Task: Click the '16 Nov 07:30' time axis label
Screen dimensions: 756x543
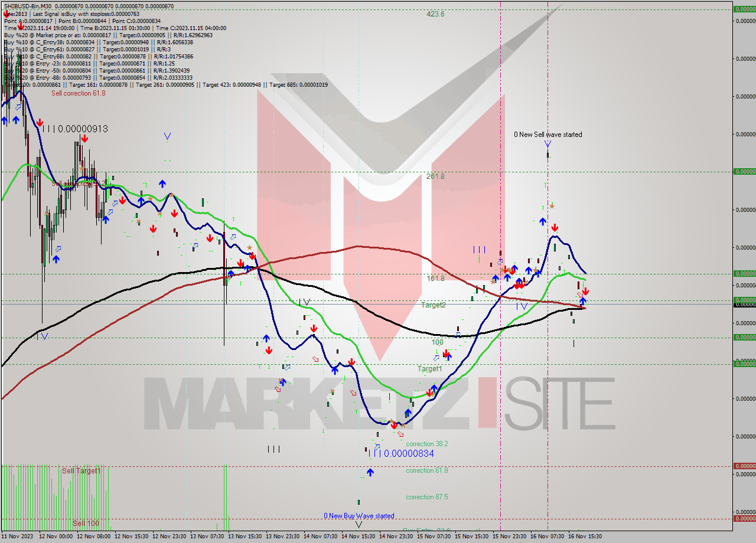Action: pyautogui.click(x=548, y=537)
